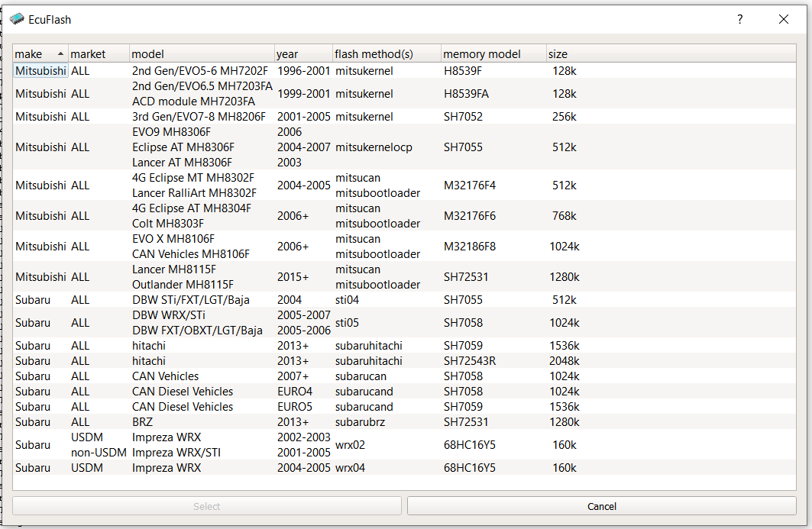812x529 pixels.
Task: Choose the wrx04 Impreza WRX row
Action: coord(166,468)
